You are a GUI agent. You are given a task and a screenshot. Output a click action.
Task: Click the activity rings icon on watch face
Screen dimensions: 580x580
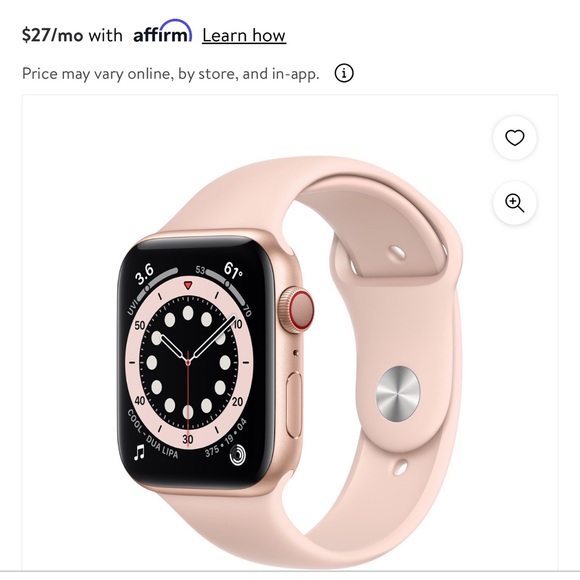[x=237, y=455]
